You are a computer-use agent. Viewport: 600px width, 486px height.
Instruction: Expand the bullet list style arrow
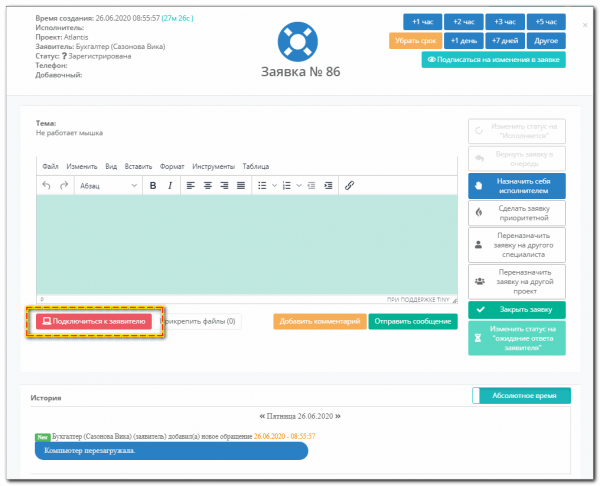(273, 185)
